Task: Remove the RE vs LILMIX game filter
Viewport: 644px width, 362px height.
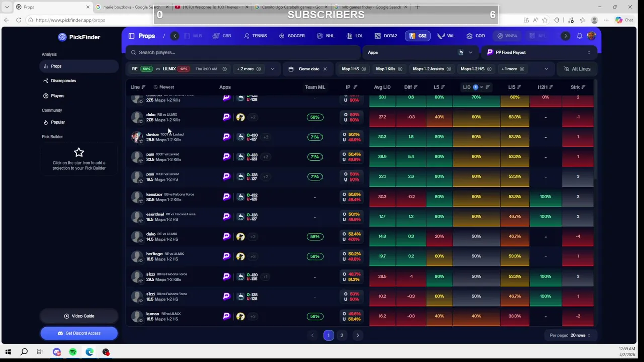Action: [x=224, y=69]
